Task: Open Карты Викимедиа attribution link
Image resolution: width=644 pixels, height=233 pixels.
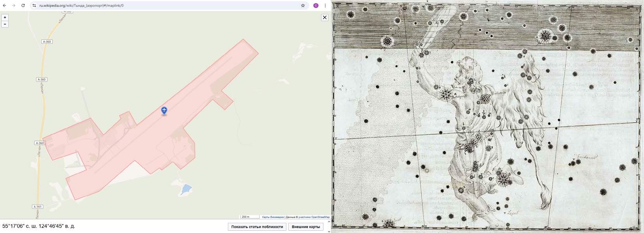Action: [273, 217]
